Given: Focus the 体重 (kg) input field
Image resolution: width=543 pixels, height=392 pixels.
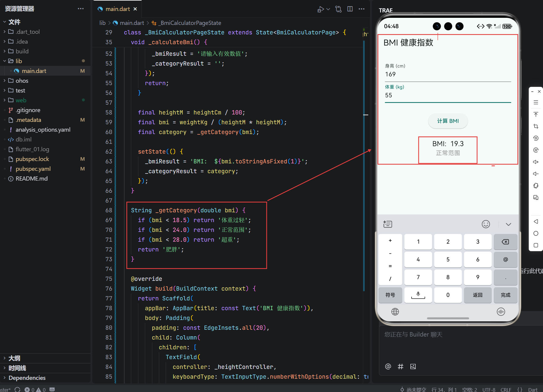Looking at the screenshot, I should (x=448, y=94).
